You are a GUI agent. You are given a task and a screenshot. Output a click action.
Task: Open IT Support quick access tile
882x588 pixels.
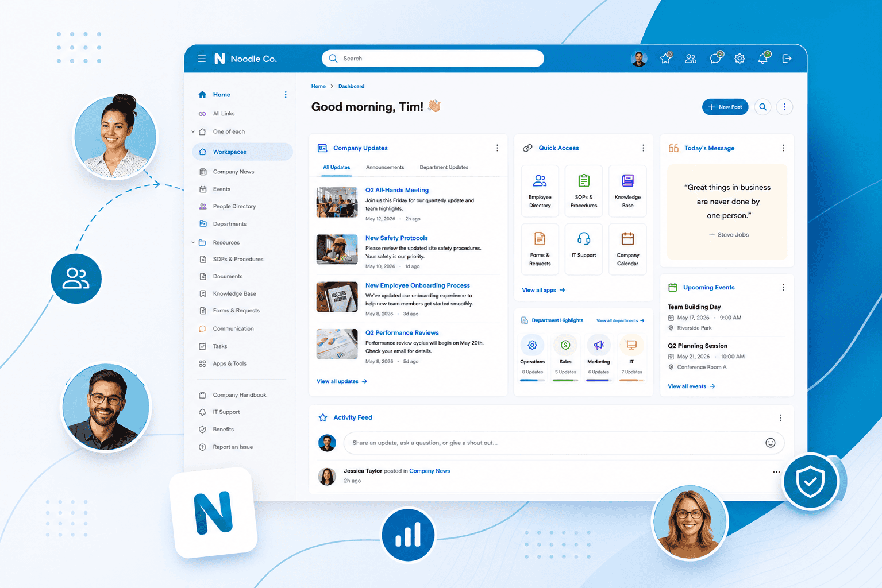click(584, 249)
